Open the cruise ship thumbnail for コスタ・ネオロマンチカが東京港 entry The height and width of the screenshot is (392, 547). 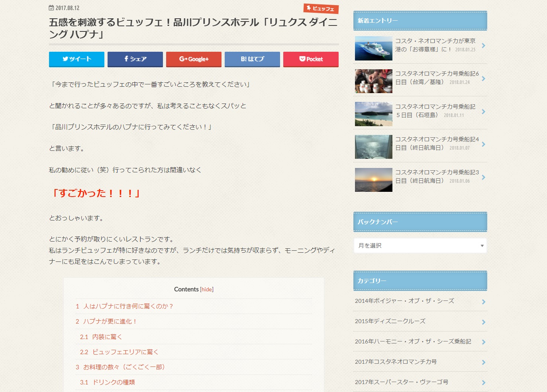click(x=374, y=49)
